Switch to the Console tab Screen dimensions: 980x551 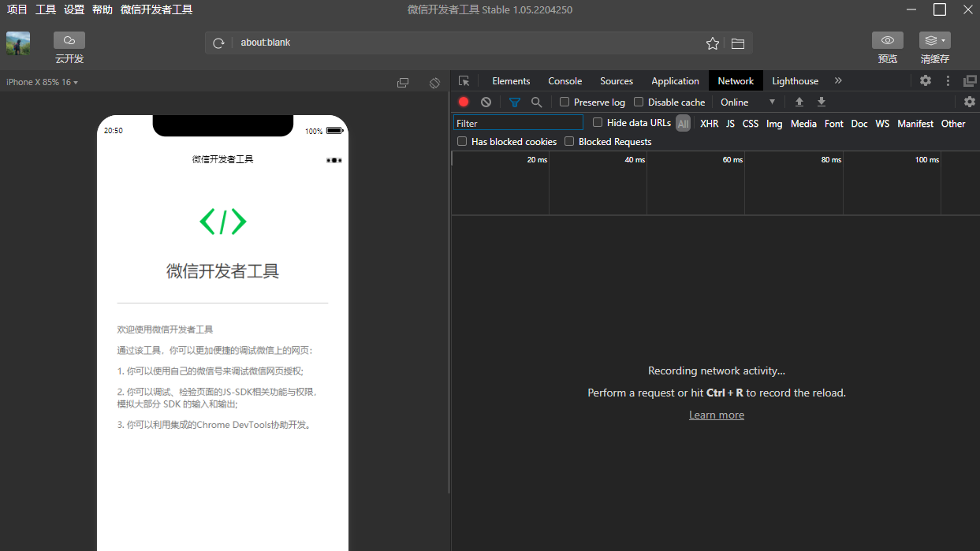pos(565,80)
